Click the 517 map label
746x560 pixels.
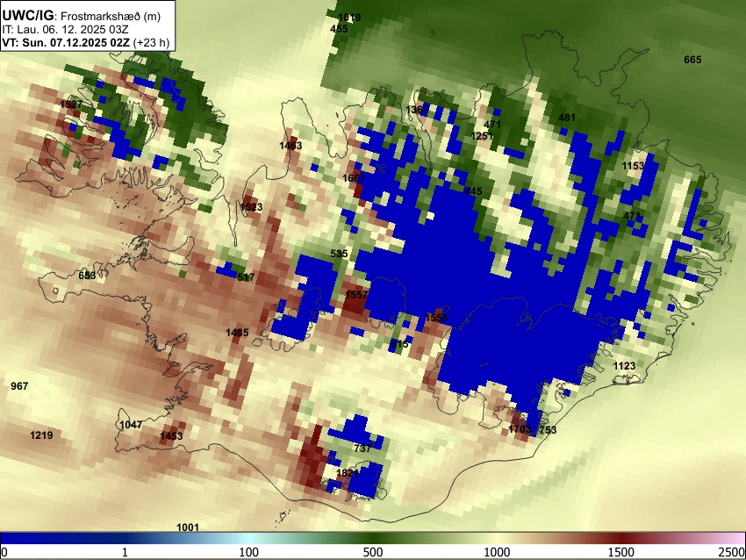[246, 277]
